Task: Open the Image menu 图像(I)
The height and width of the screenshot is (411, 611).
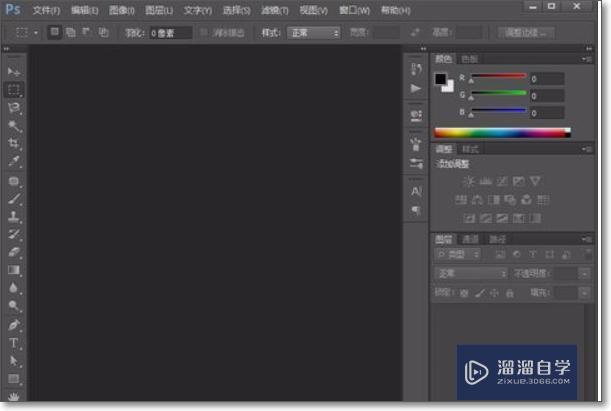Action: coord(122,10)
